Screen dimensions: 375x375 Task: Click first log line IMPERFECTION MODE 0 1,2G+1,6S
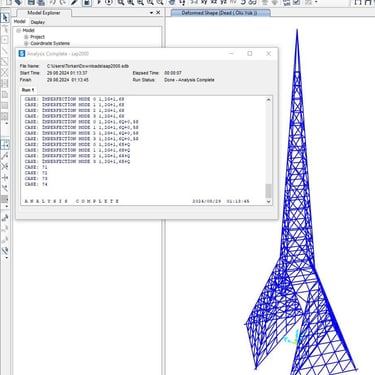pos(74,99)
